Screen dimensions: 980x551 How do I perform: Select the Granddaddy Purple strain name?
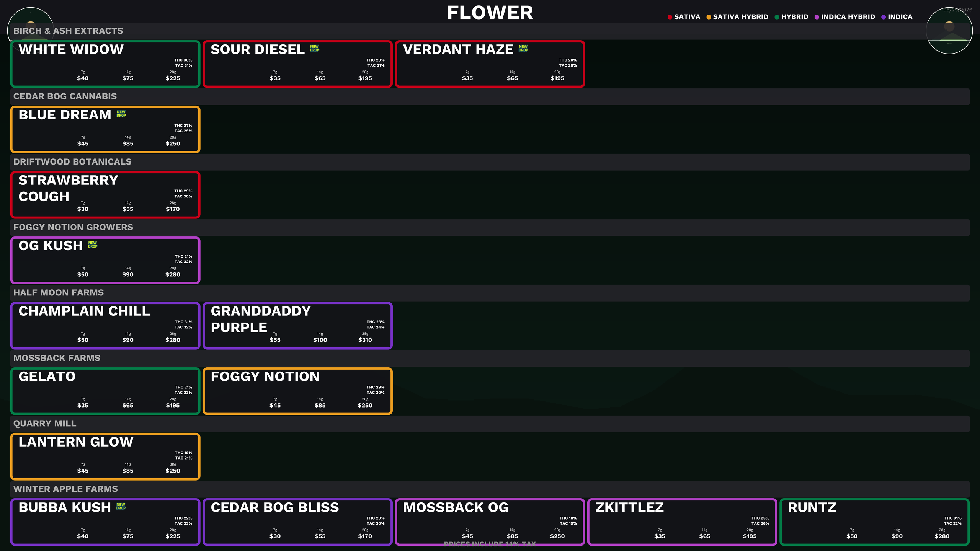click(261, 319)
